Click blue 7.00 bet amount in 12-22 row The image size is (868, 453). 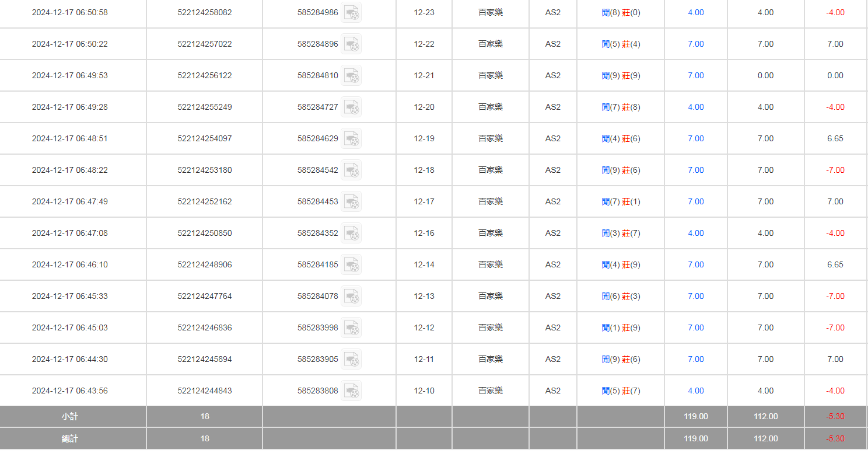click(695, 44)
